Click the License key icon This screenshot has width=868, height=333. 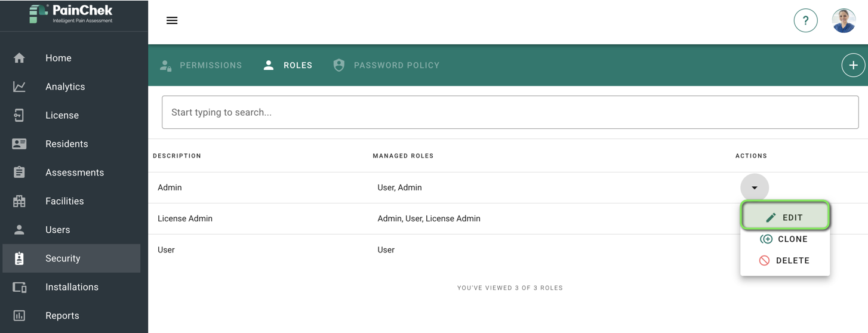tap(19, 115)
